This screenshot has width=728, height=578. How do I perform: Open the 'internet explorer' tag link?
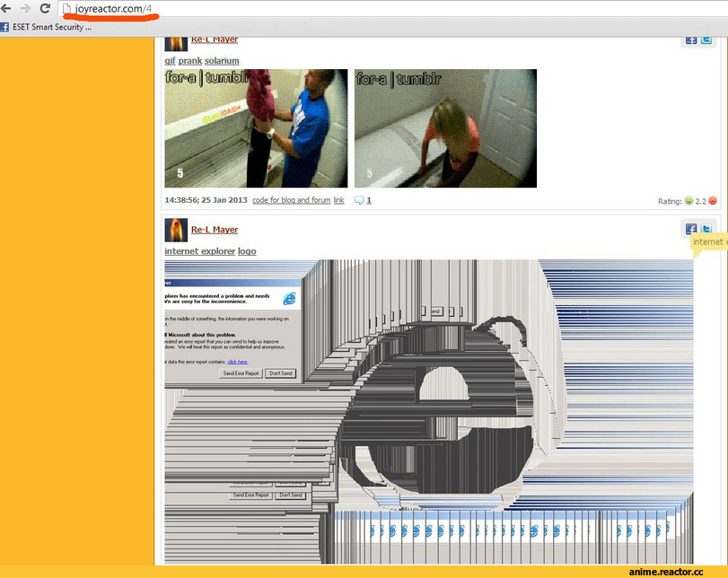pyautogui.click(x=199, y=251)
